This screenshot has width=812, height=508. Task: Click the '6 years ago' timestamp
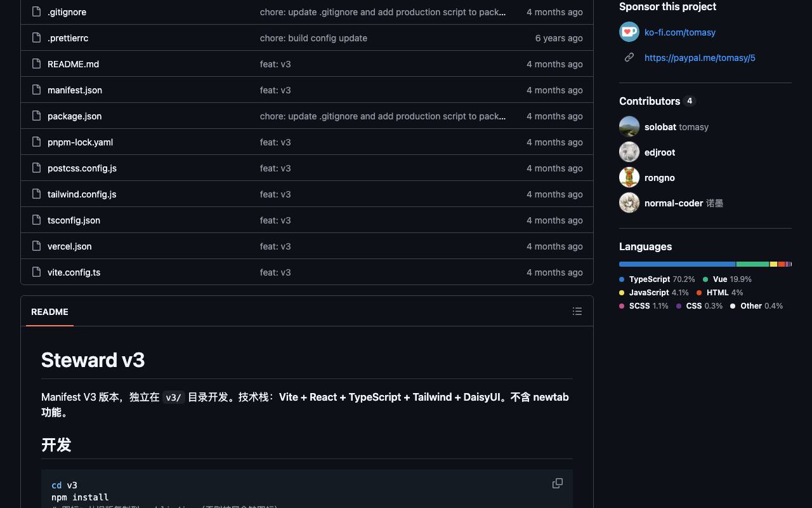click(559, 38)
